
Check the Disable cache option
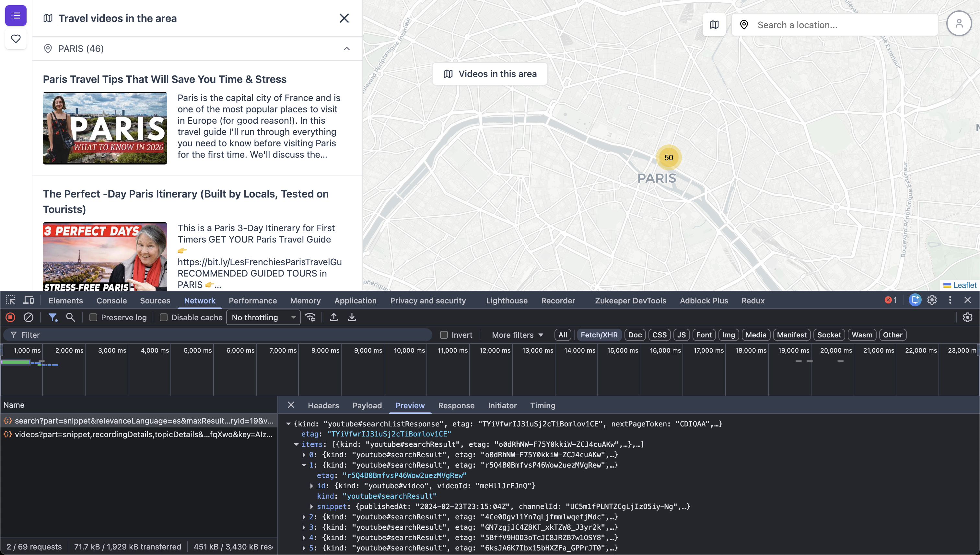click(164, 318)
